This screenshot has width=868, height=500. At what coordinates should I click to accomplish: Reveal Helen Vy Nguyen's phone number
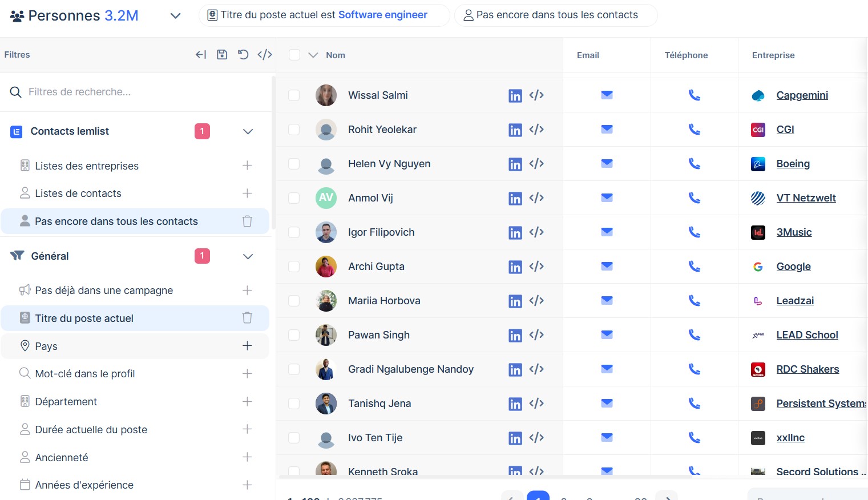(694, 164)
